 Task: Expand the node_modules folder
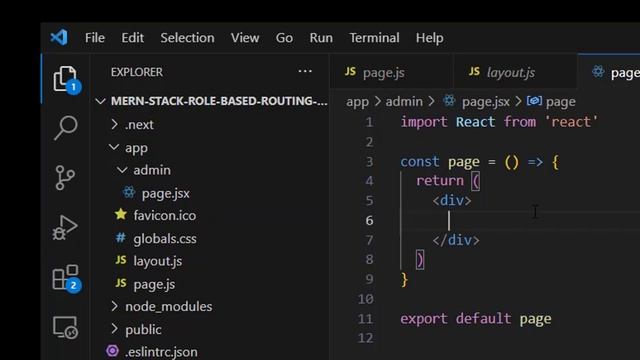[x=115, y=306]
